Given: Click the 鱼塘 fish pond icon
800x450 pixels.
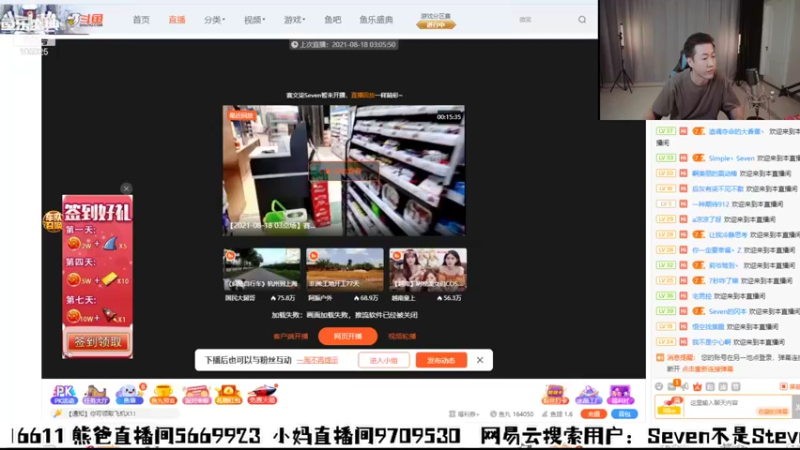Looking at the screenshot, I should pos(129,394).
